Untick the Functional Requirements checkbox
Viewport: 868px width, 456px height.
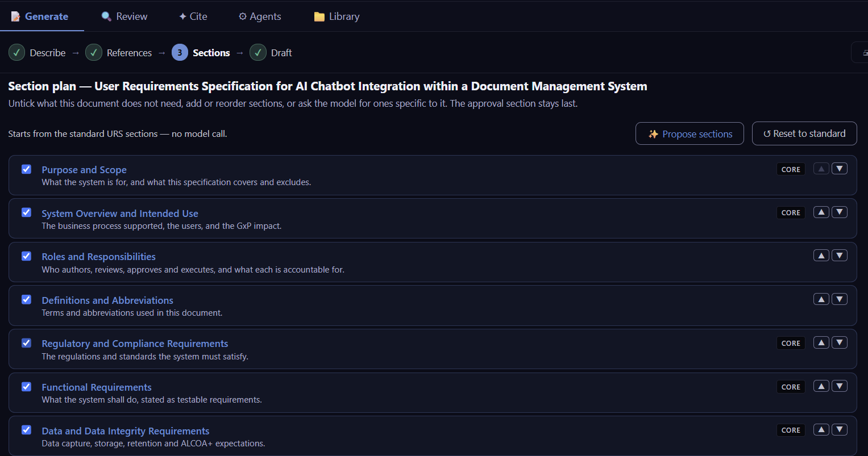click(26, 387)
